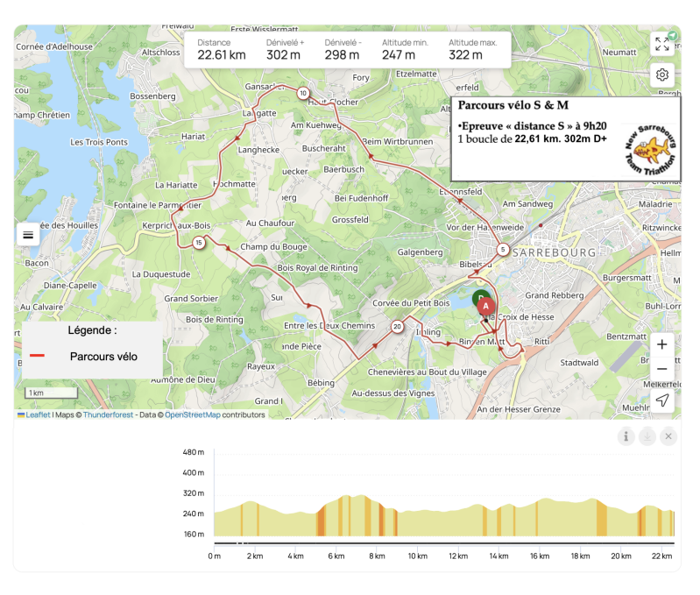The image size is (700, 595).
Task: Click the Parcours vélo S & M title
Action: (513, 105)
